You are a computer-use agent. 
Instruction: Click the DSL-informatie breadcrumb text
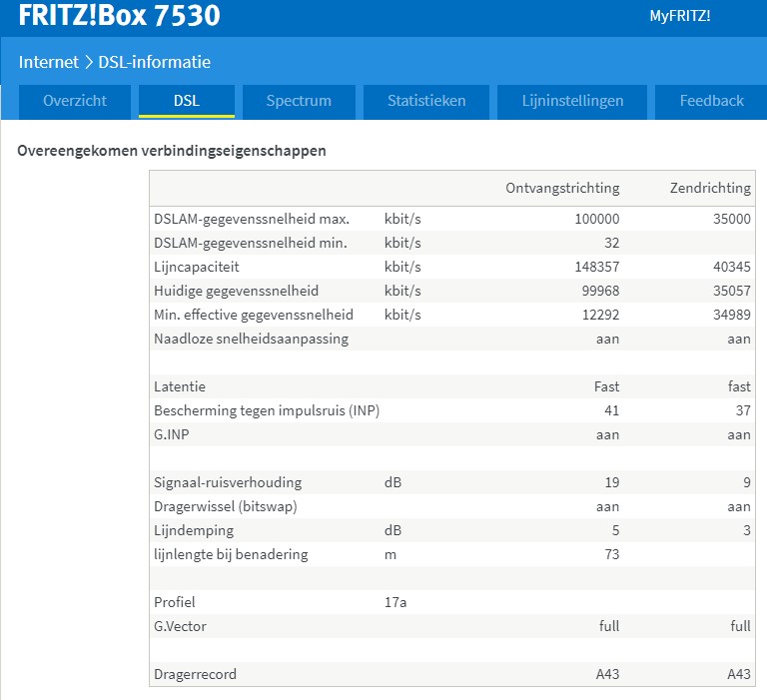click(154, 62)
